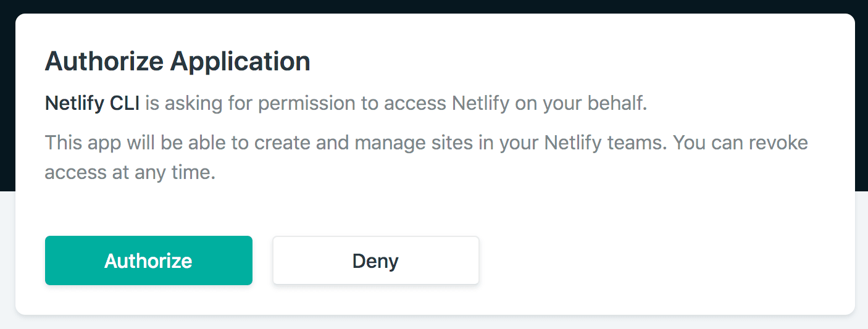Click the phrase "on your behalf."

(x=582, y=104)
